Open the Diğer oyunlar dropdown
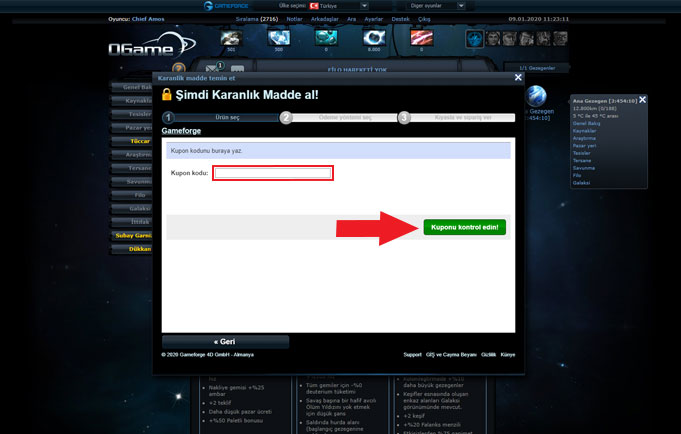Viewport: 681px width, 434px height. [x=436, y=6]
